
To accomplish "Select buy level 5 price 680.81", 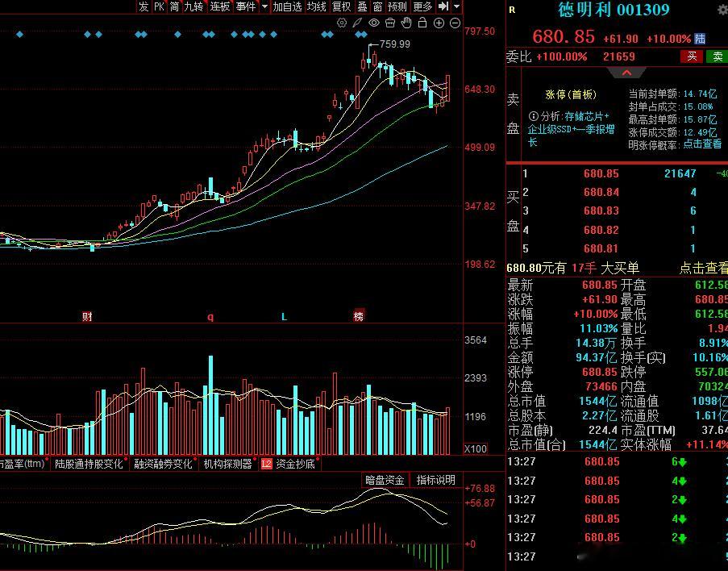I will 601,248.
